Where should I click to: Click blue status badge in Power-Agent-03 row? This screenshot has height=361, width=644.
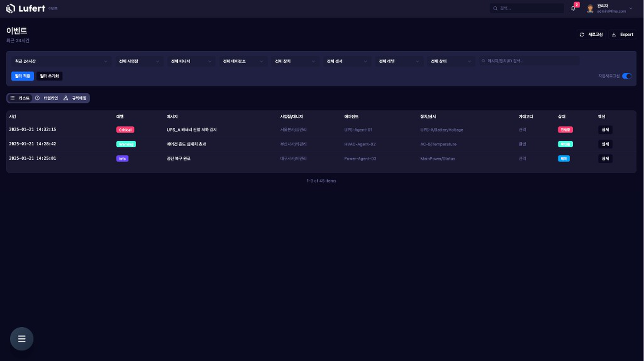coord(563,159)
